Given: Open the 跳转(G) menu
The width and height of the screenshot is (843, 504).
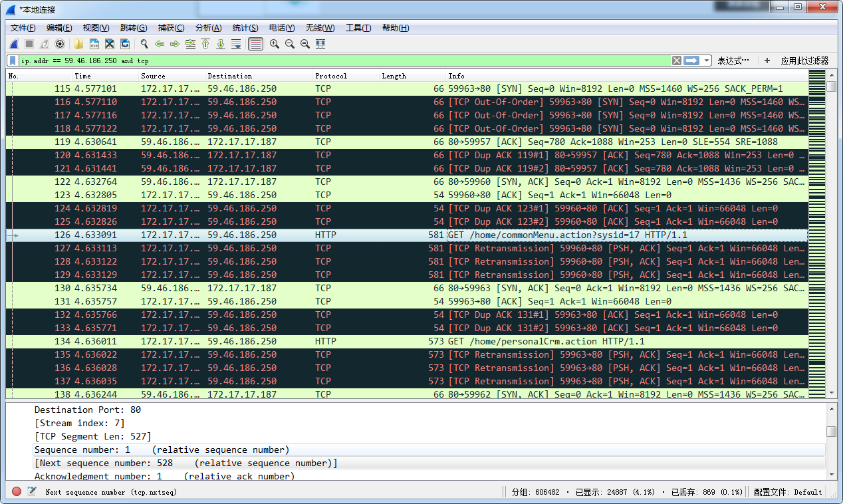Looking at the screenshot, I should tap(134, 28).
